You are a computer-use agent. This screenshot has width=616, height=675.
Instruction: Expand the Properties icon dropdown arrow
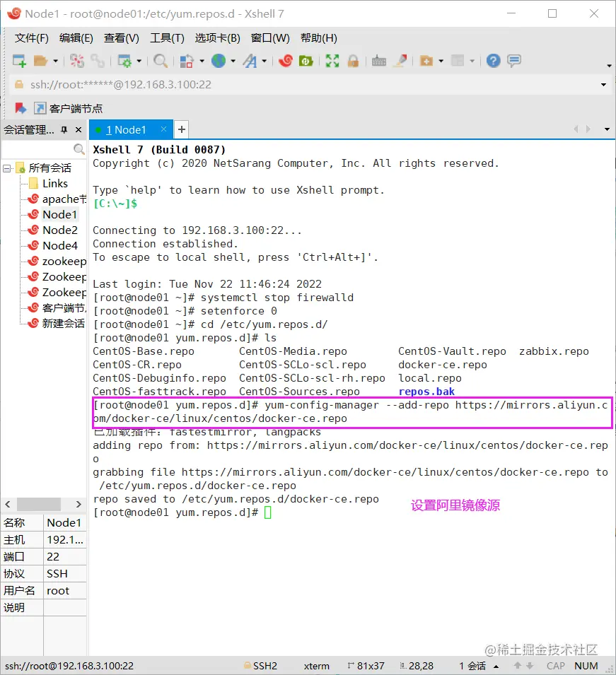[x=139, y=61]
